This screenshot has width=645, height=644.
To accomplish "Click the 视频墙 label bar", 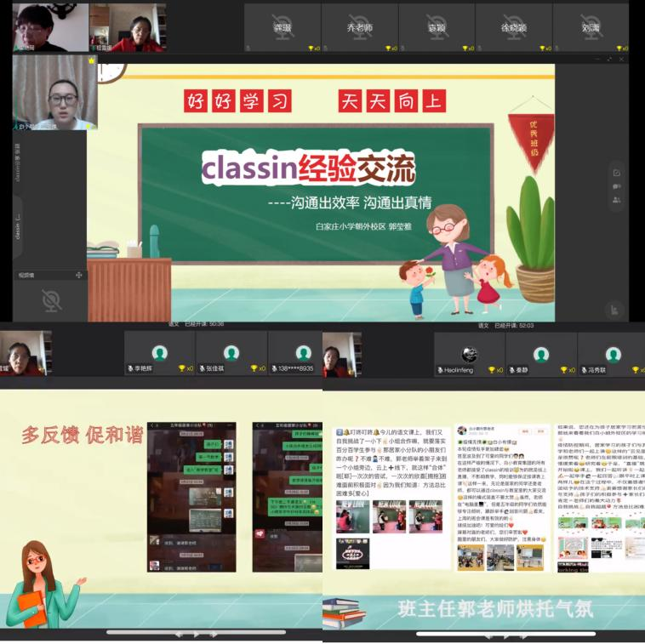I will point(49,275).
